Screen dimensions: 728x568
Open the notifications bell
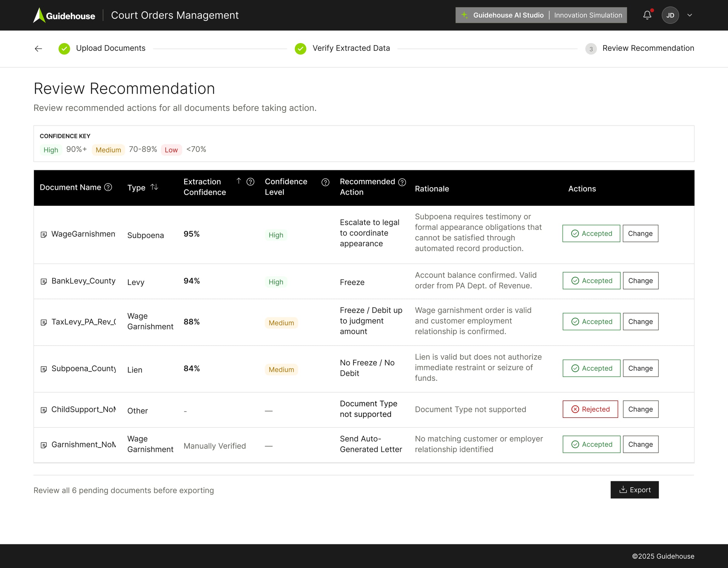[647, 15]
